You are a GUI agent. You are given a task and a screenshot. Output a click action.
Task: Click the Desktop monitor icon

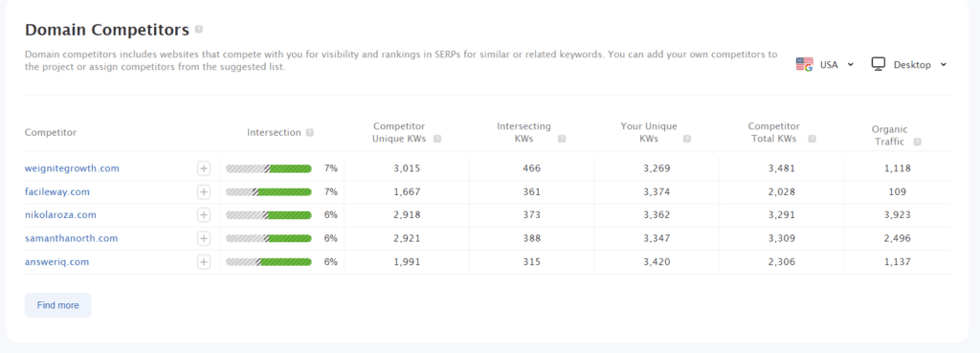pyautogui.click(x=879, y=64)
